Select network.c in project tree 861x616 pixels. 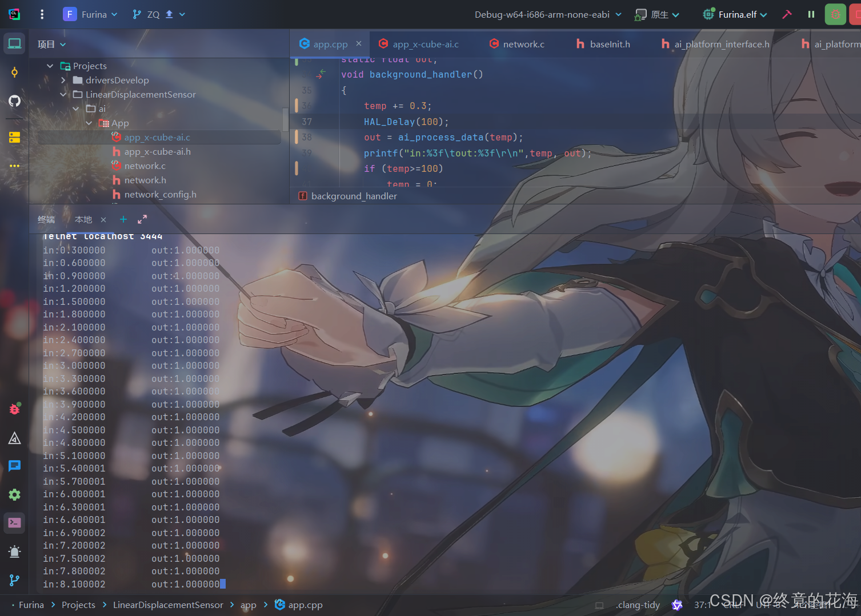tap(145, 166)
